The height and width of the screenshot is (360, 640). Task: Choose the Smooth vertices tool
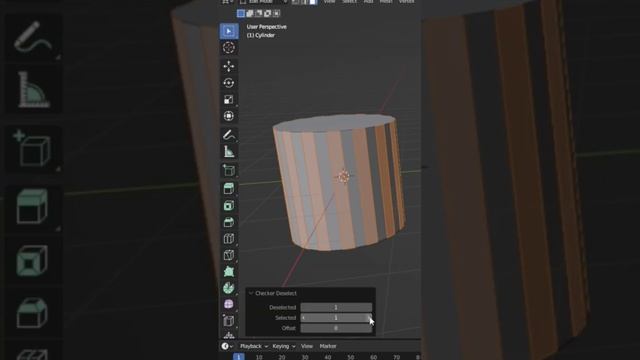tap(229, 304)
